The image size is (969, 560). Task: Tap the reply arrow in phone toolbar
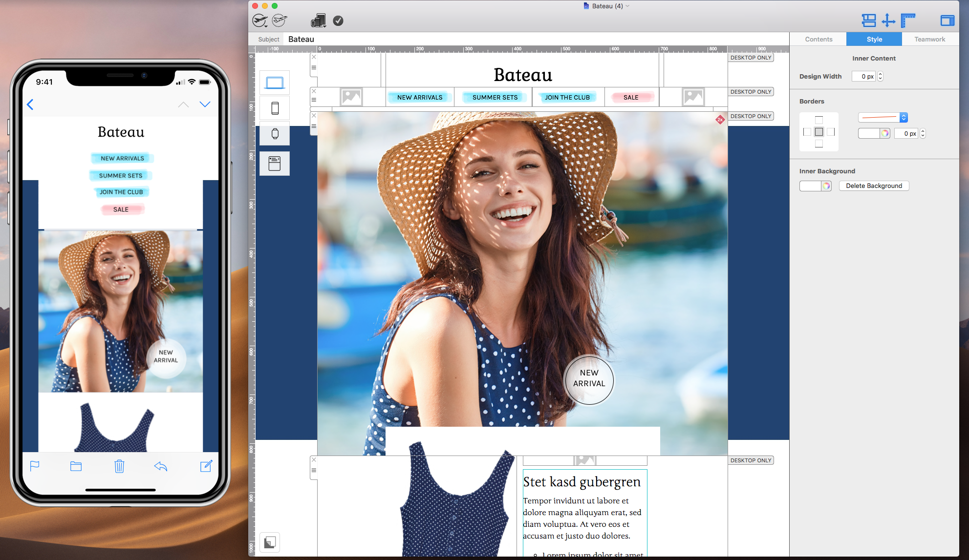click(161, 466)
